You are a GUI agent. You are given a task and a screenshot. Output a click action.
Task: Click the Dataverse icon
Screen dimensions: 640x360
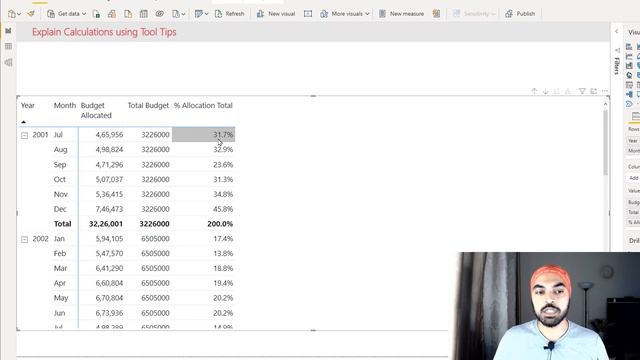coord(160,14)
